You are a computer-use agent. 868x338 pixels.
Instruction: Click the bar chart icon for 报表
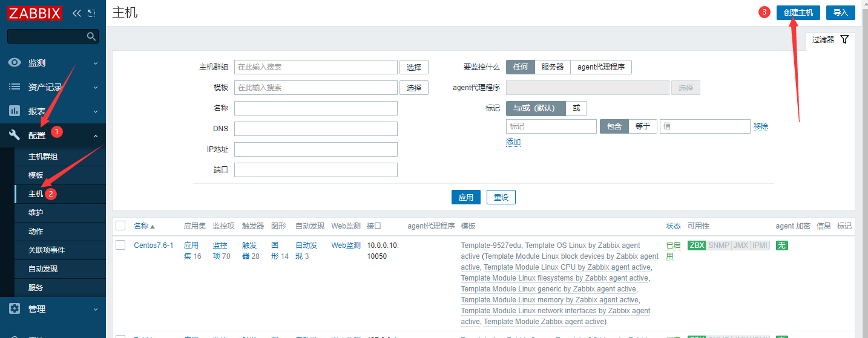click(x=15, y=111)
